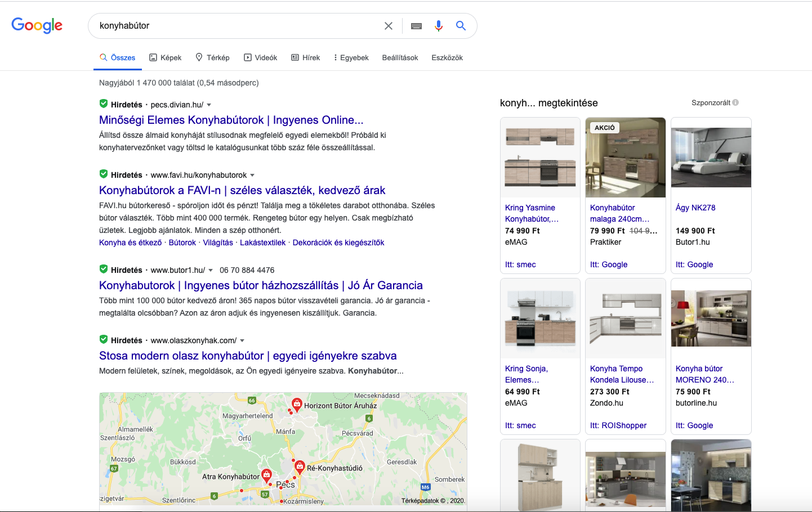
Task: Clear the search box with X icon
Action: pyautogui.click(x=389, y=26)
